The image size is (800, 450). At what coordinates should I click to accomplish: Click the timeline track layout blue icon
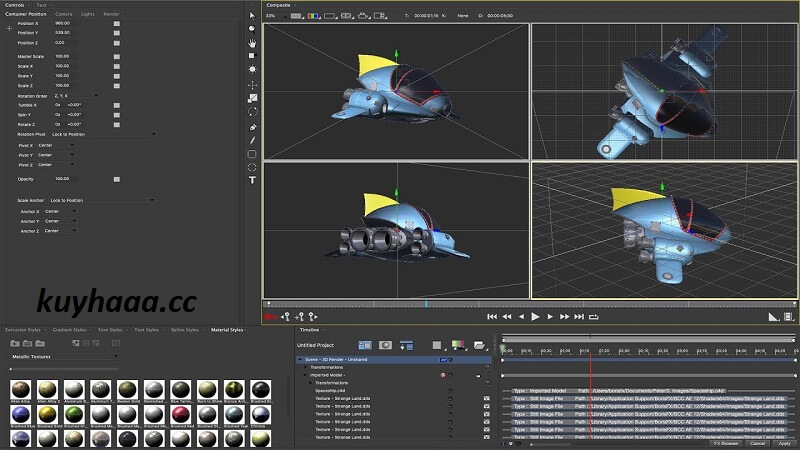pos(365,345)
